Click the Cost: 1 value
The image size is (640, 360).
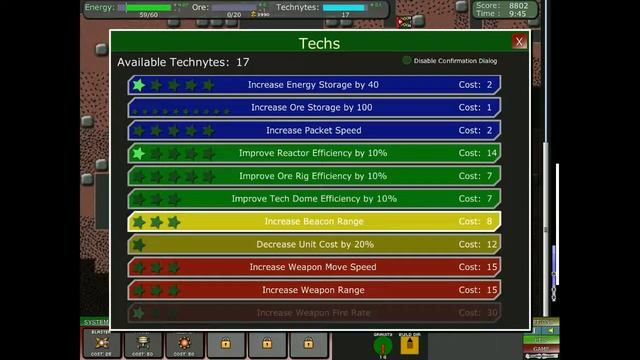coord(476,108)
